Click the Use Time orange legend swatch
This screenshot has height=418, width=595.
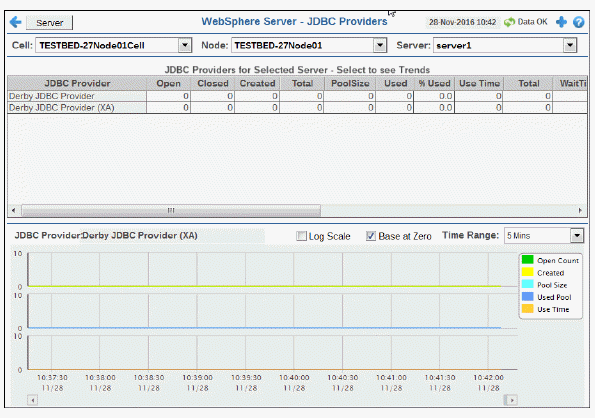tap(527, 308)
